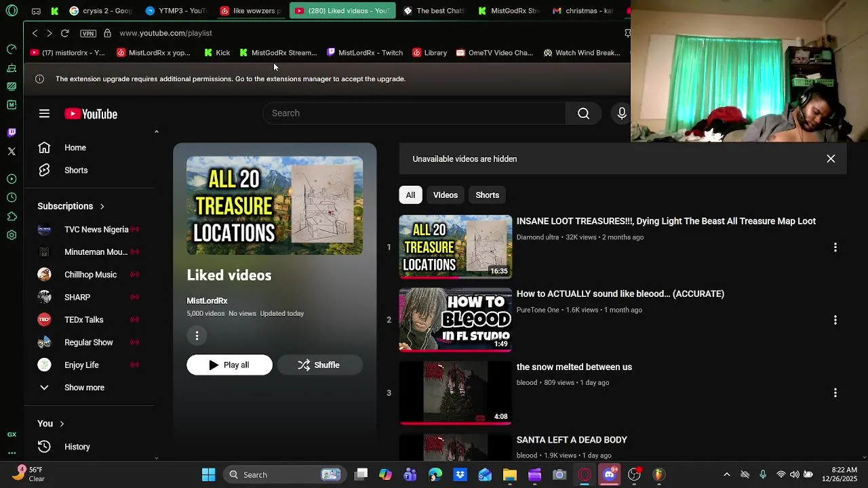Go forward with the browser forward arrow
Viewport: 868px width, 488px height.
(50, 33)
